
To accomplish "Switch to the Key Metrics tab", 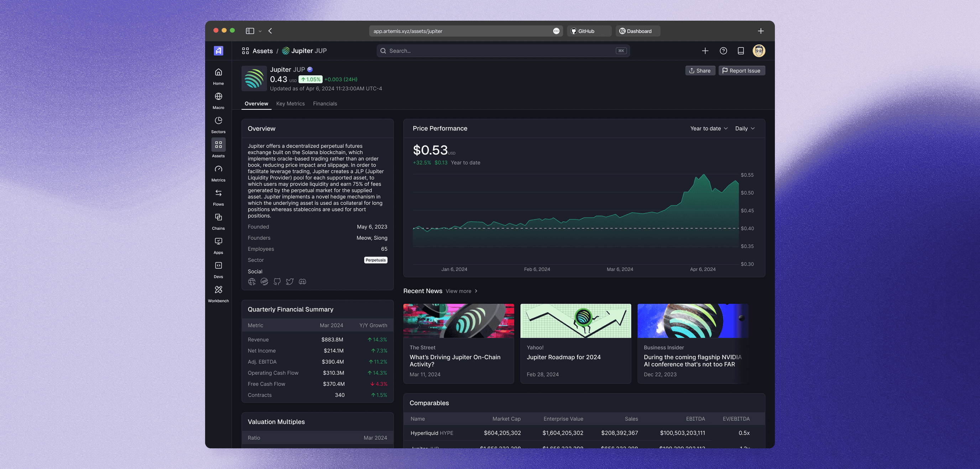I will coord(291,104).
